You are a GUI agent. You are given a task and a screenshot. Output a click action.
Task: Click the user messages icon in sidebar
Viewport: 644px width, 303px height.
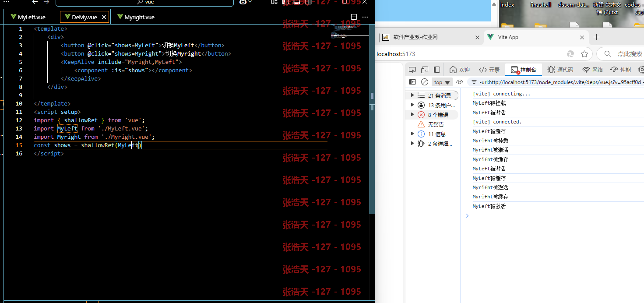tap(421, 105)
